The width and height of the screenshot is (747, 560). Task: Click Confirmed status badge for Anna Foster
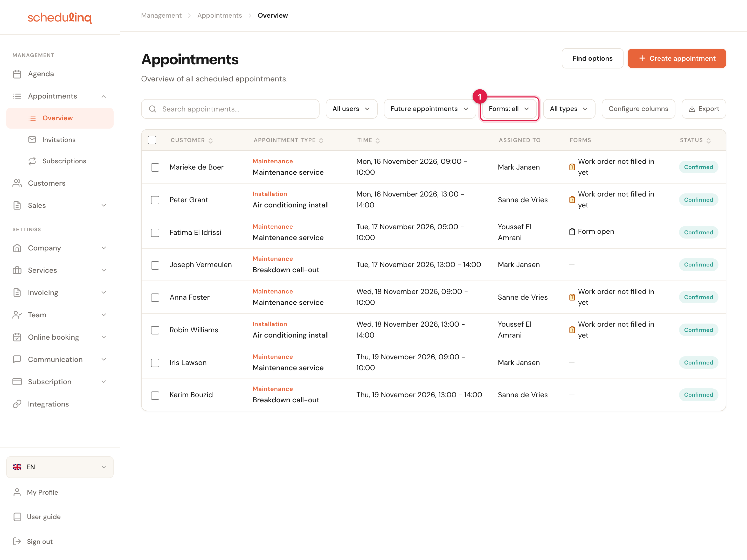click(698, 297)
